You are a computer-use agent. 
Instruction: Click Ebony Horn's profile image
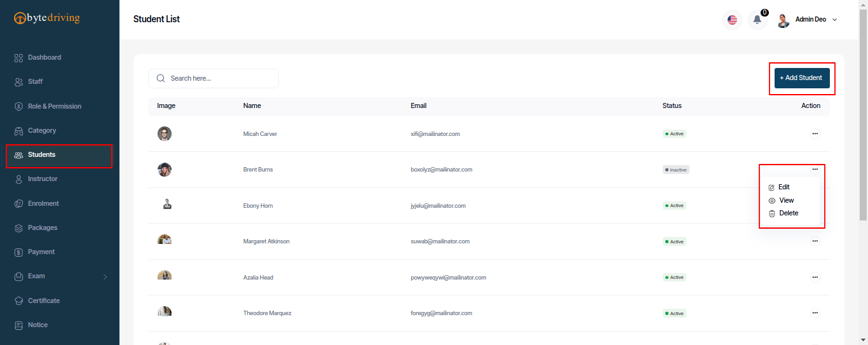[x=167, y=204]
